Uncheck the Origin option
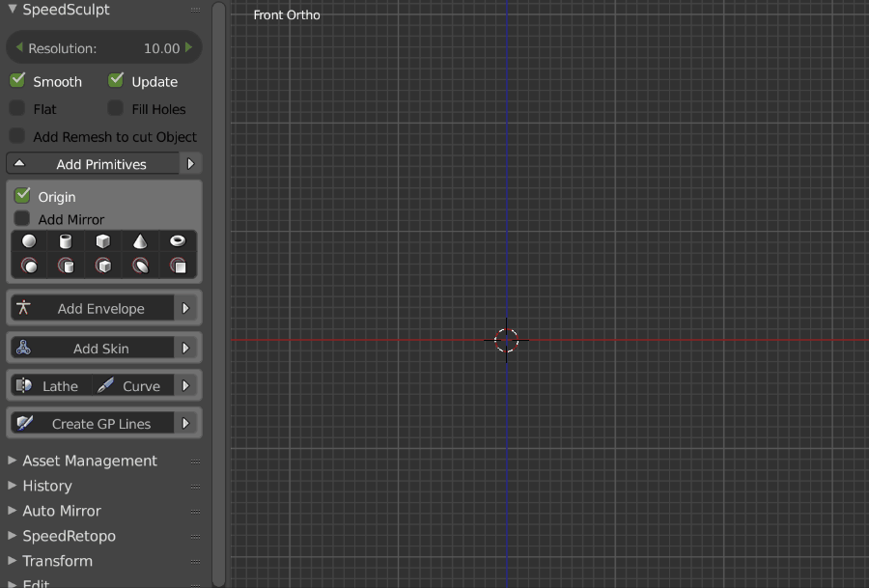Viewport: 869px width, 588px height. (x=22, y=196)
